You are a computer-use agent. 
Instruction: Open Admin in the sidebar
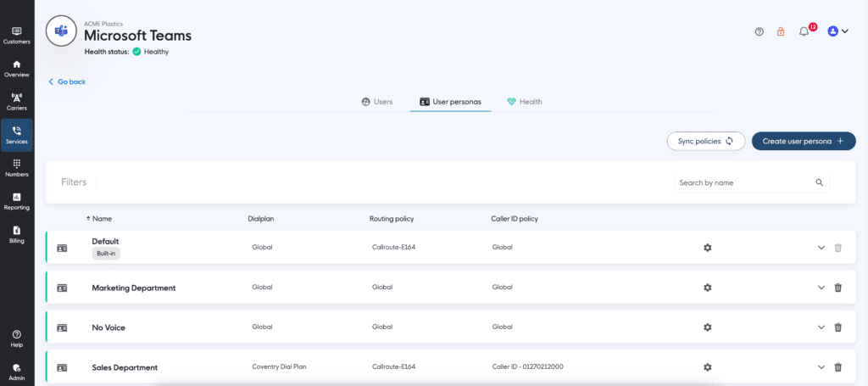point(17,372)
